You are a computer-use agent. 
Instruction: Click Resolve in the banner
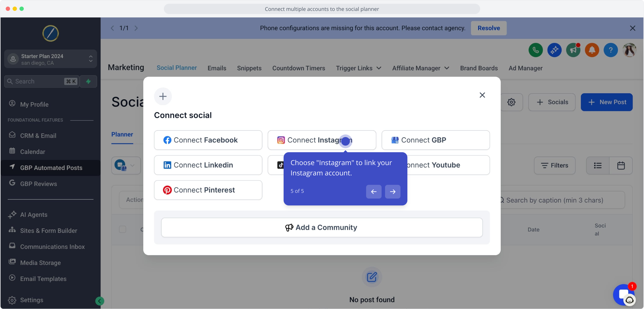point(489,28)
